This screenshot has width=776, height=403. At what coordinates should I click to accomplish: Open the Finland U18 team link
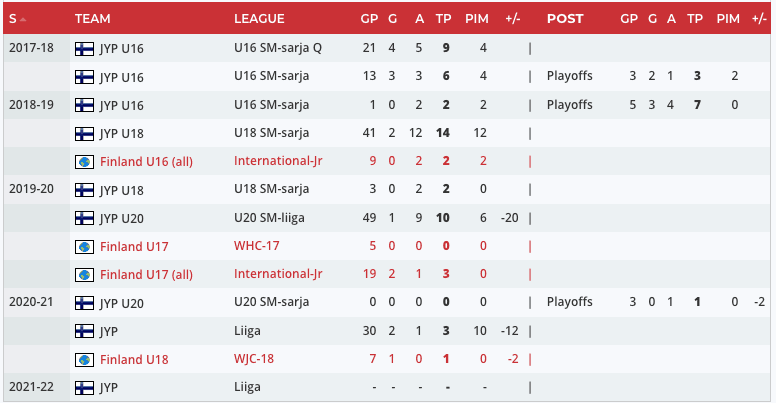(133, 358)
